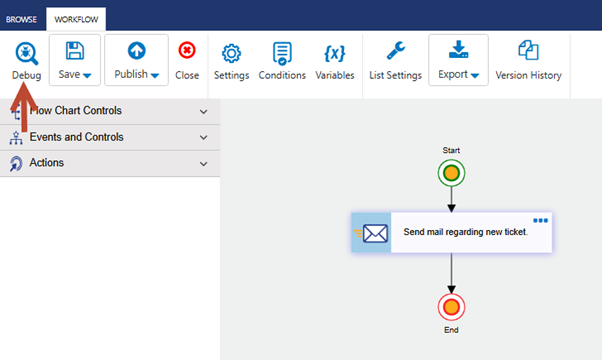The width and height of the screenshot is (602, 360).
Task: Click the Export download icon
Action: tap(458, 50)
